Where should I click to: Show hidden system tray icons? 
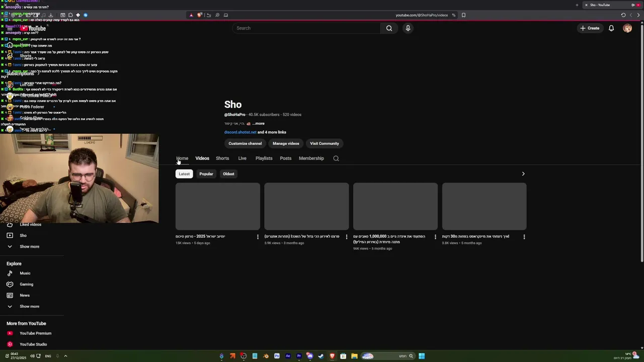coord(65,356)
